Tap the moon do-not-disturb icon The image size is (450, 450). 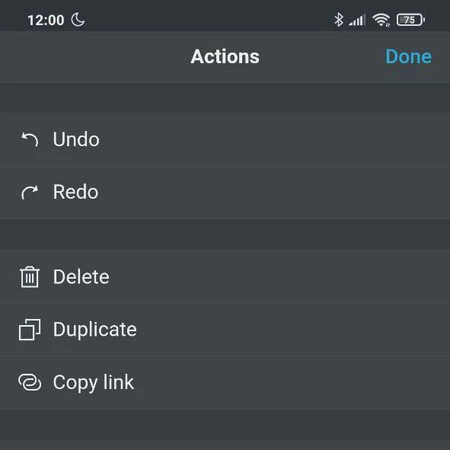click(x=78, y=19)
